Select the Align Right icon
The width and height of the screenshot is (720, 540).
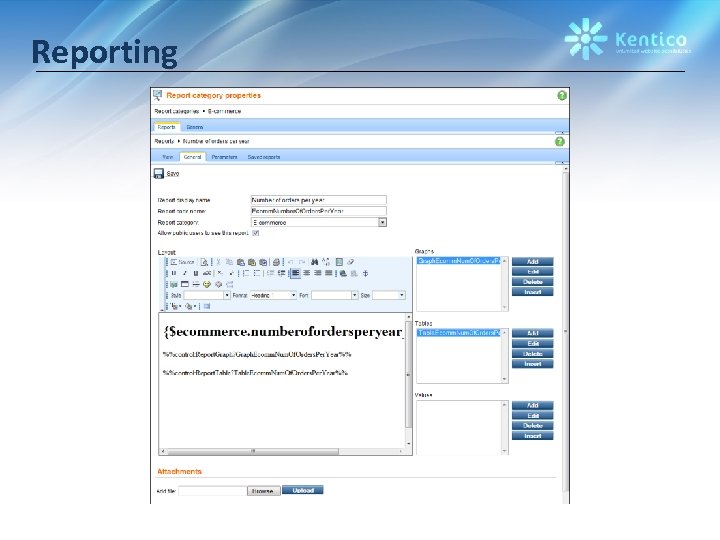[x=318, y=273]
